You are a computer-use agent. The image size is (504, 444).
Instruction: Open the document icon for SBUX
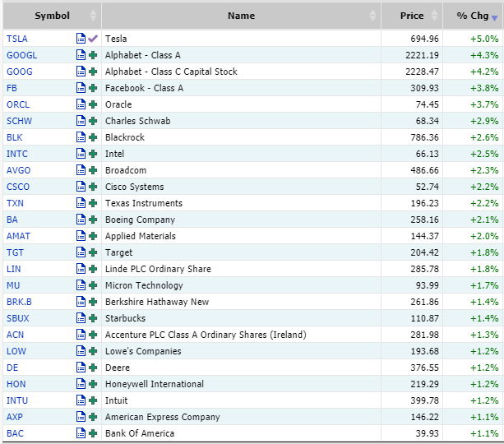81,317
